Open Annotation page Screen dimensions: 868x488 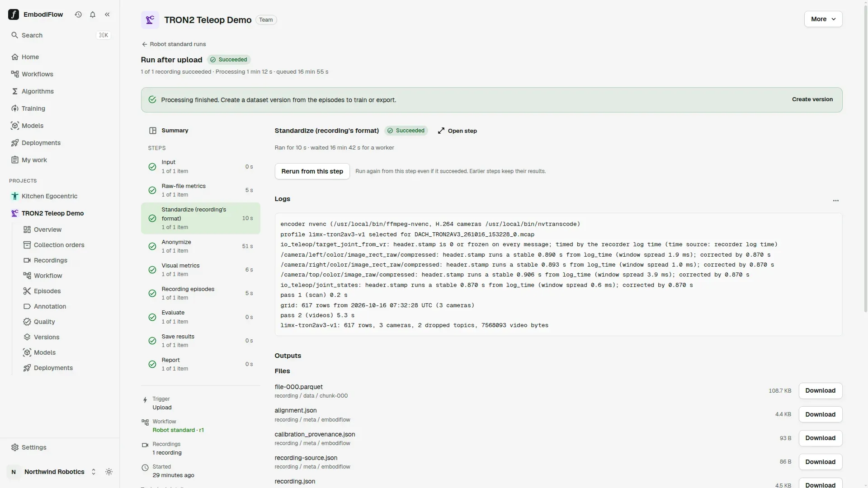66,306
